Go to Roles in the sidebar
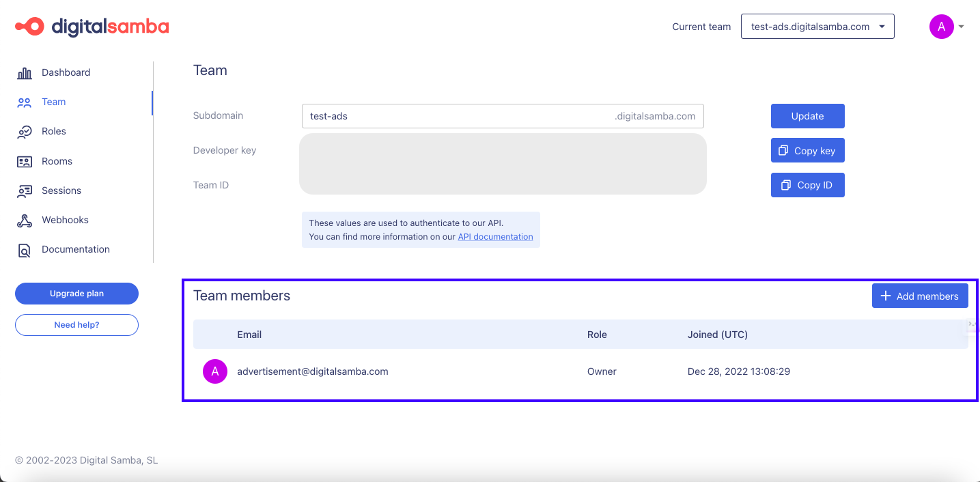980x482 pixels. coord(54,131)
